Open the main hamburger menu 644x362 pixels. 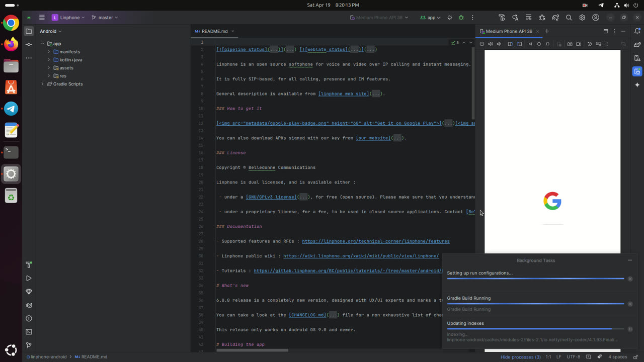[x=42, y=18]
